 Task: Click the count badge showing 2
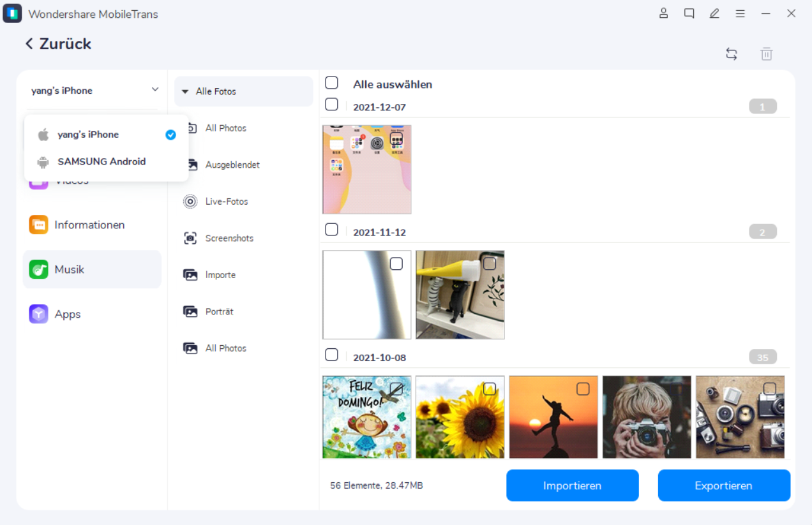(x=763, y=232)
